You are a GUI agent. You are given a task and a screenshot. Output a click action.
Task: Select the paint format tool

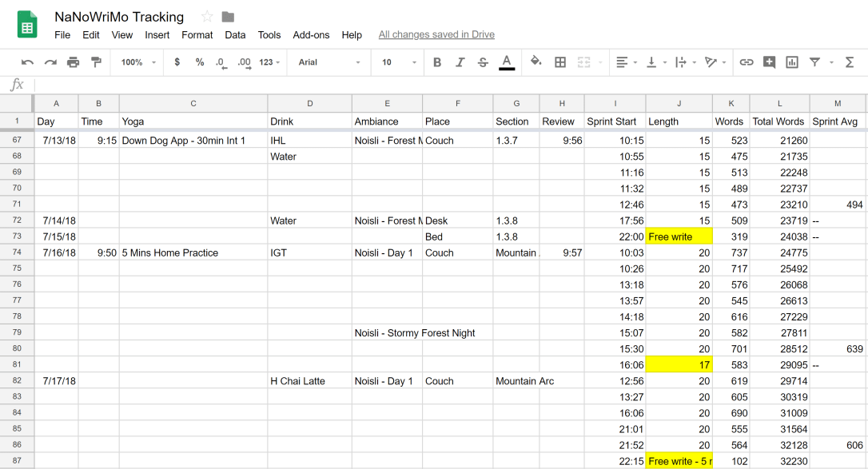click(97, 62)
